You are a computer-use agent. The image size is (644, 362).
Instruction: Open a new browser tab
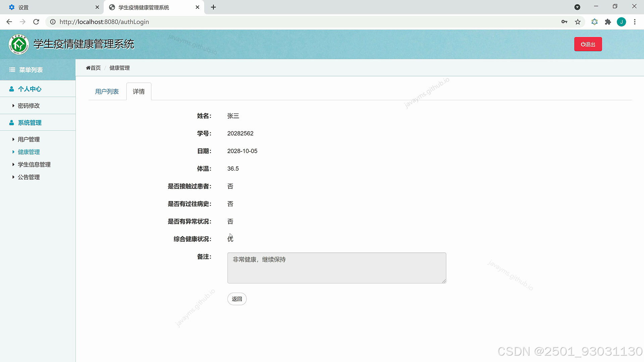pyautogui.click(x=213, y=7)
